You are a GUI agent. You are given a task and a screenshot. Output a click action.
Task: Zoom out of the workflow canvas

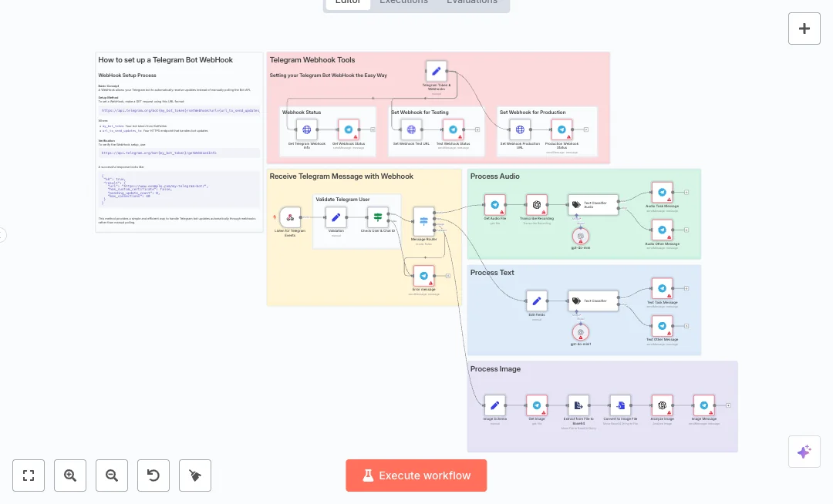112,475
